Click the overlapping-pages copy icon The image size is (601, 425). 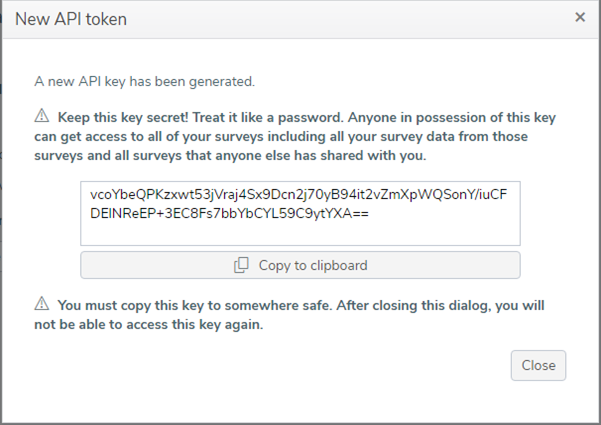(241, 265)
